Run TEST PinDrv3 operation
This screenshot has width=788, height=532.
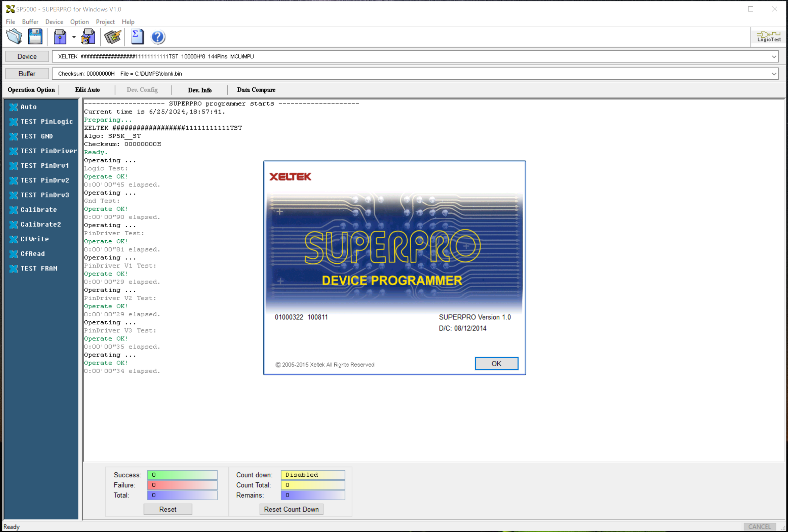tap(39, 195)
